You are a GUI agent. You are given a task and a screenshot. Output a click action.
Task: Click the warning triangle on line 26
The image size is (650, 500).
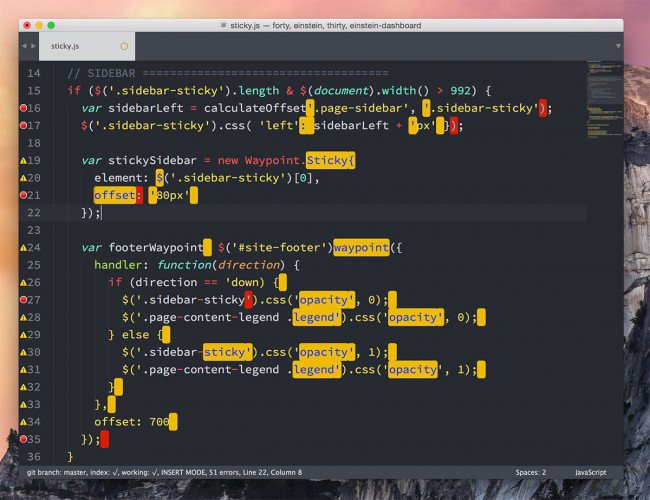(23, 283)
